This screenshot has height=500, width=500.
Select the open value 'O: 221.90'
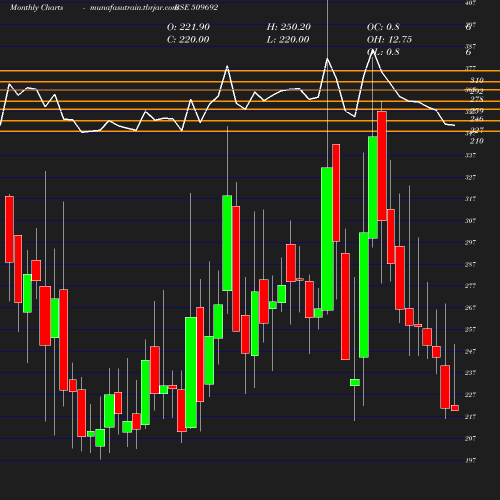coord(188,27)
